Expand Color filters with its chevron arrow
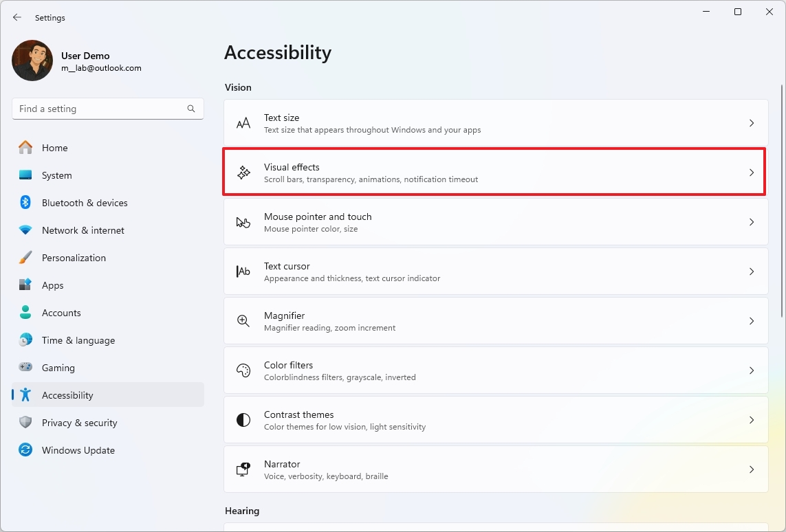786x532 pixels. point(751,370)
